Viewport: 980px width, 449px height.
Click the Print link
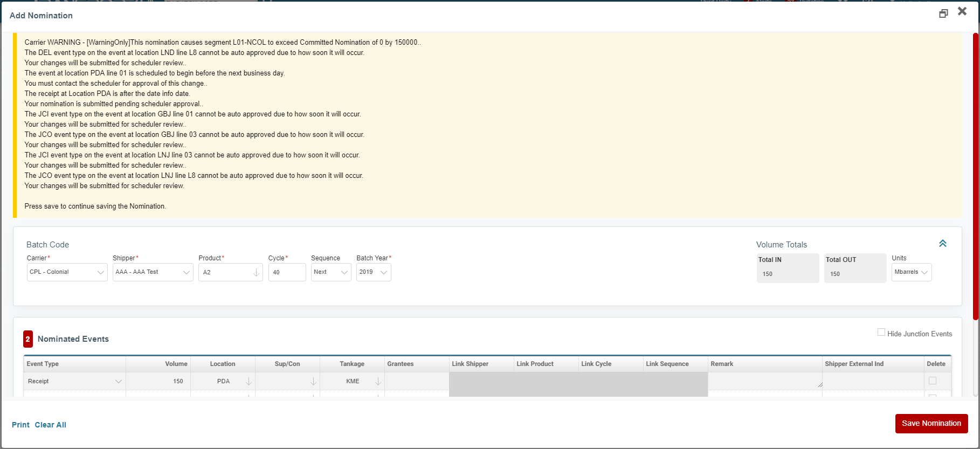(20, 425)
